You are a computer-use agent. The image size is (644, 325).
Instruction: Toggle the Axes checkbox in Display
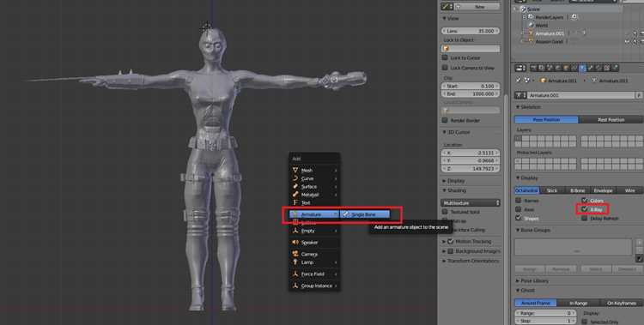pos(519,209)
